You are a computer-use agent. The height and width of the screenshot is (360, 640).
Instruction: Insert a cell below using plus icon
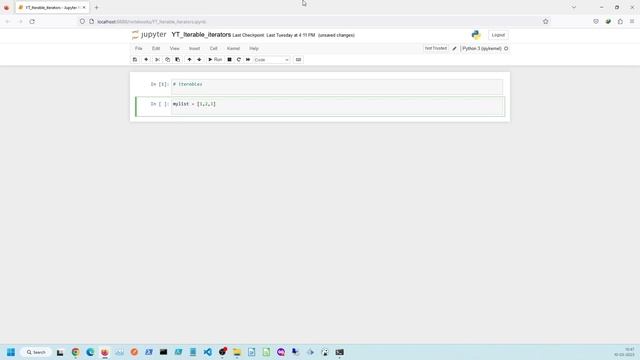click(x=146, y=60)
